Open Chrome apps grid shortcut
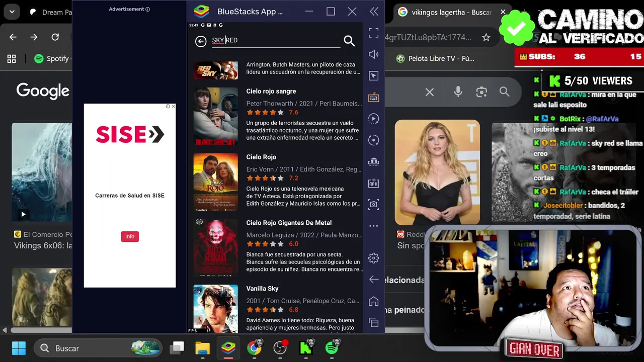Image resolution: width=644 pixels, height=362 pixels. [x=12, y=59]
